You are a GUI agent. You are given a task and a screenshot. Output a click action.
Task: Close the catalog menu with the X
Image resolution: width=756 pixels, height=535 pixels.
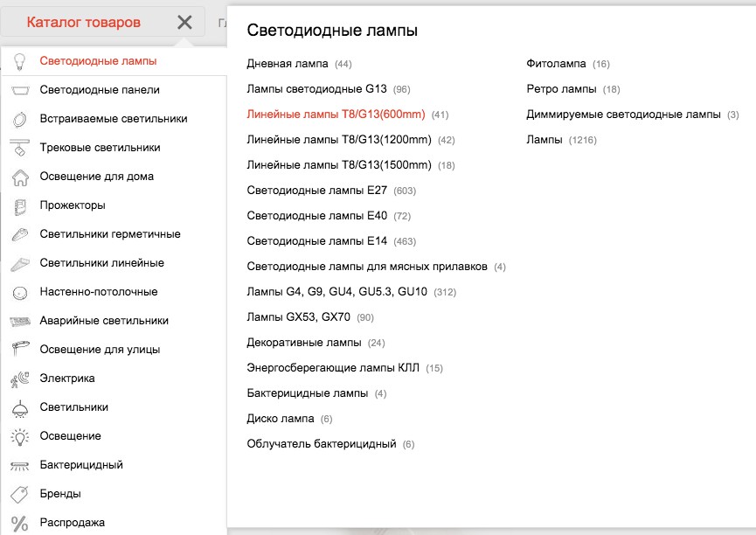[x=184, y=23]
